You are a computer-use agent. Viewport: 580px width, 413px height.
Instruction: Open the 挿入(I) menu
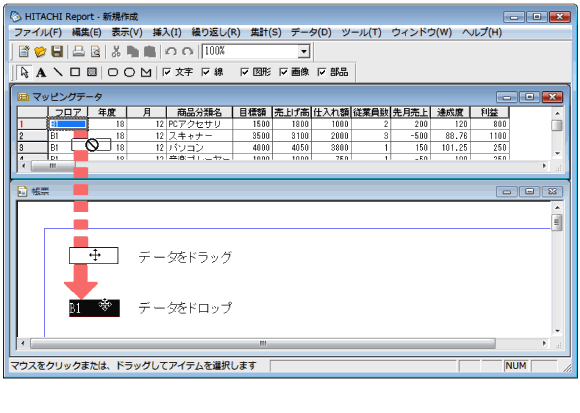click(167, 33)
